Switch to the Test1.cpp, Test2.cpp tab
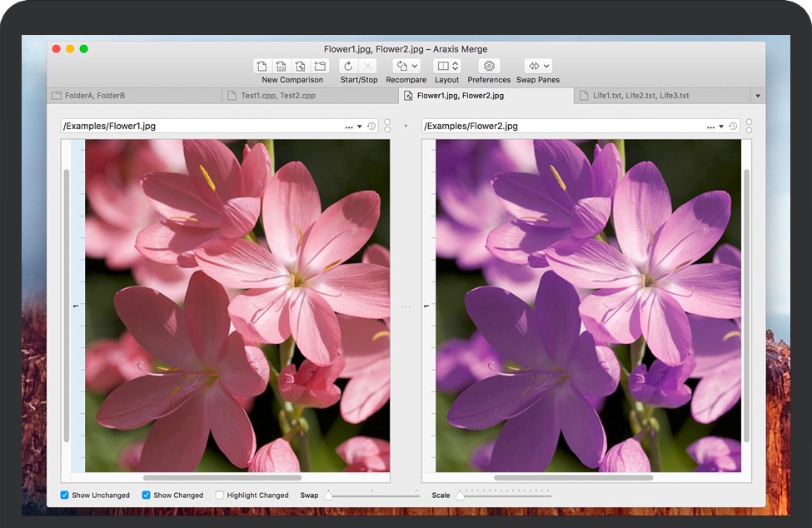 click(x=278, y=96)
